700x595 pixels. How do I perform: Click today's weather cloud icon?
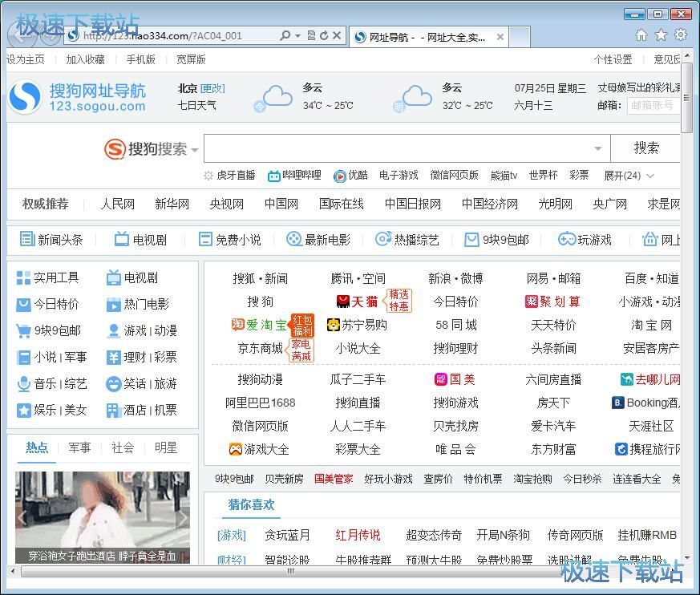[x=273, y=98]
